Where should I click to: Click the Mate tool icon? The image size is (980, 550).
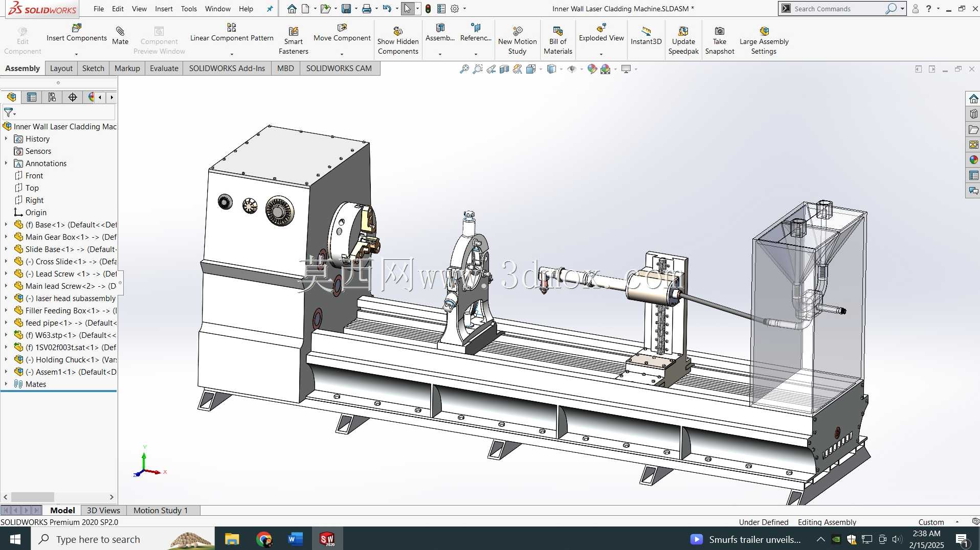pos(120,36)
